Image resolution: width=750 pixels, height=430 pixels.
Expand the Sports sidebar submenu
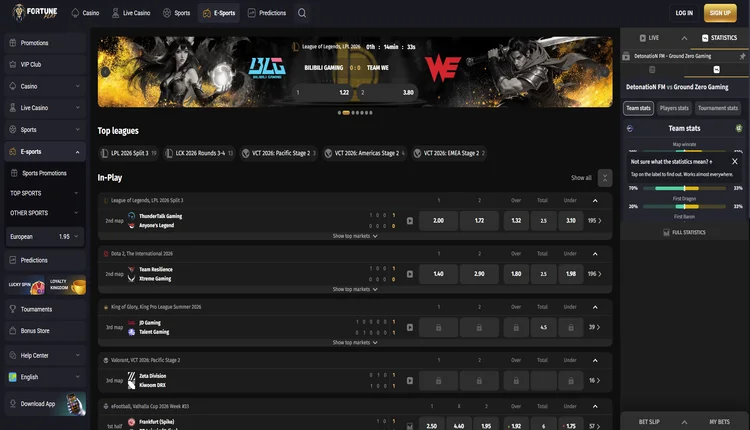pyautogui.click(x=77, y=130)
